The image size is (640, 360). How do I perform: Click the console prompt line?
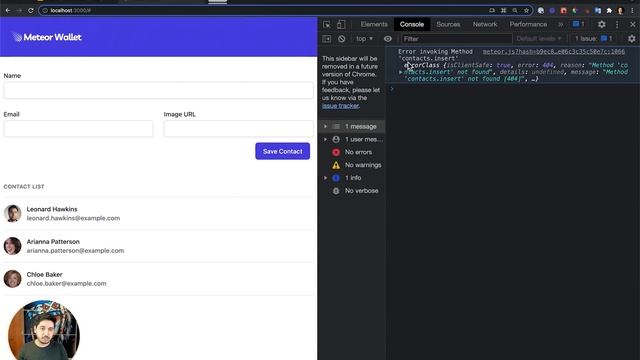512,89
